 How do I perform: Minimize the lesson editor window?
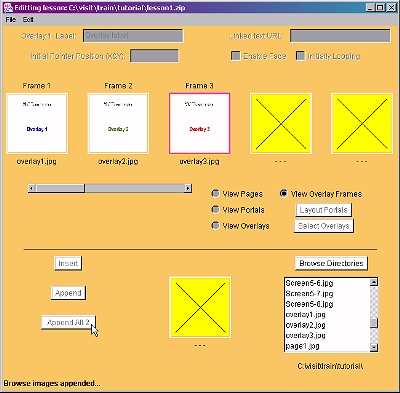tap(370, 7)
